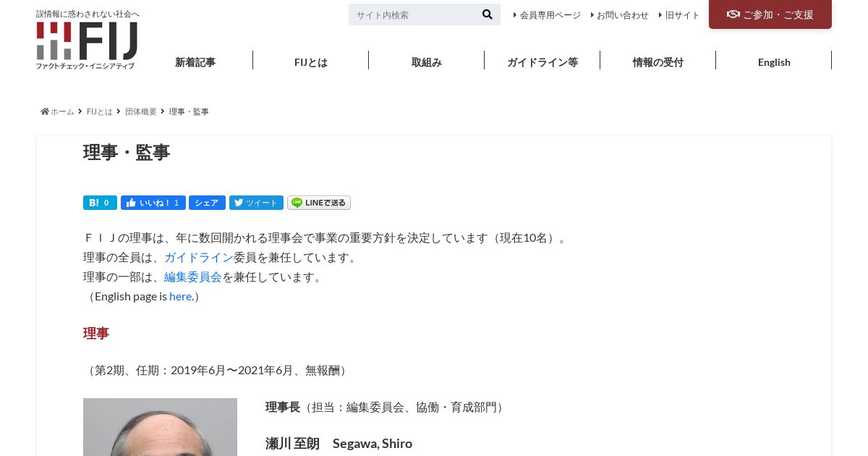Click the search magnifier icon

pyautogui.click(x=488, y=14)
